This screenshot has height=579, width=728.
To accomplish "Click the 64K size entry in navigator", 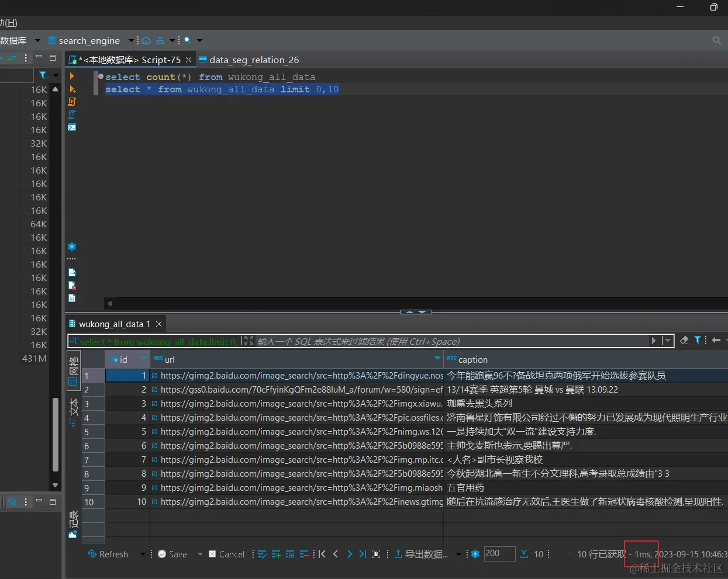I will [39, 224].
